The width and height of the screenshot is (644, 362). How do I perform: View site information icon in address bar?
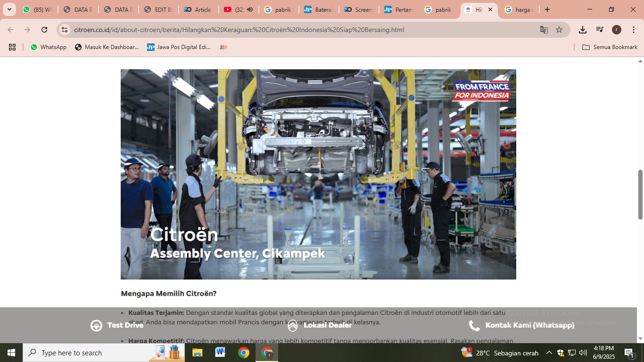pos(65,30)
